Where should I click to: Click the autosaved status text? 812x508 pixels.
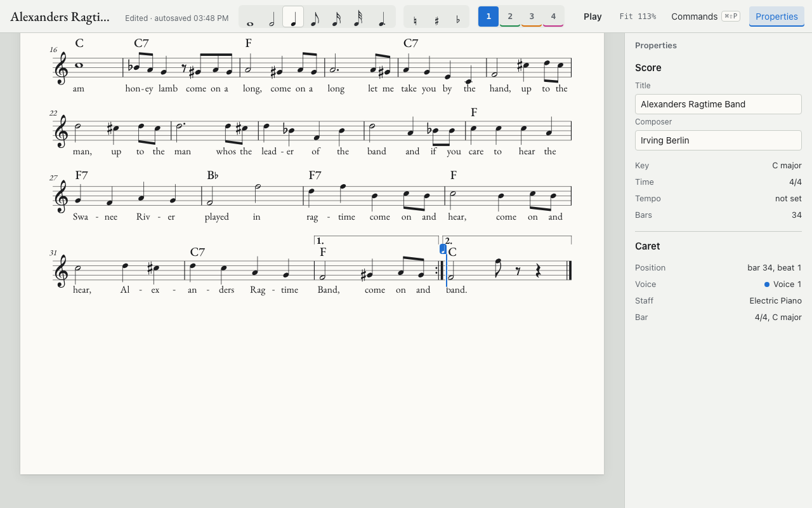[x=177, y=18]
